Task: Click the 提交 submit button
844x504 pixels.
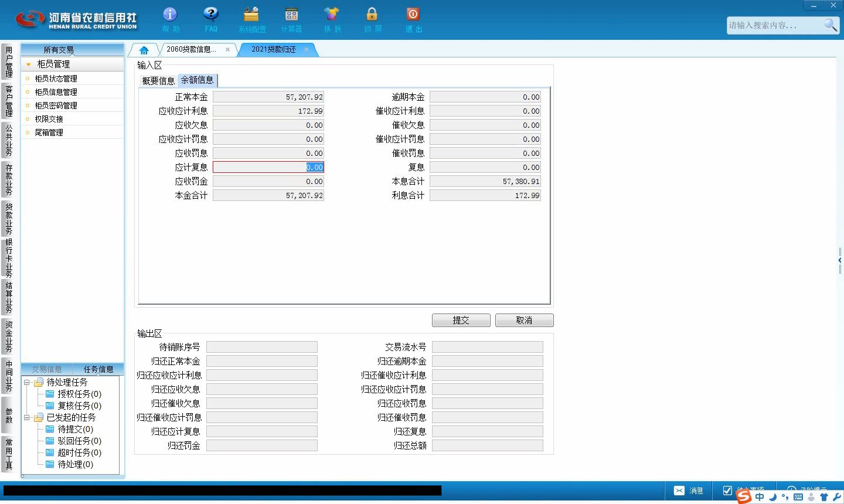Action: [461, 320]
